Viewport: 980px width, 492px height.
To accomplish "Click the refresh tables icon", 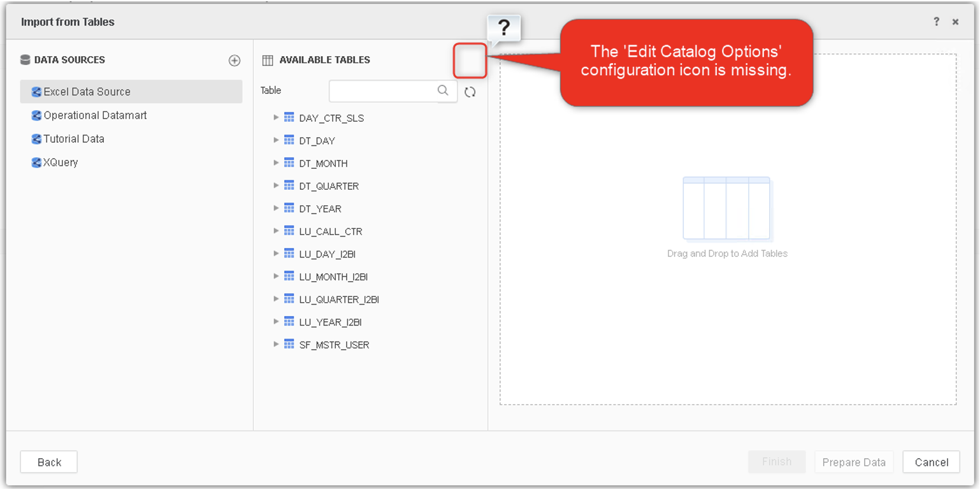I will 470,92.
